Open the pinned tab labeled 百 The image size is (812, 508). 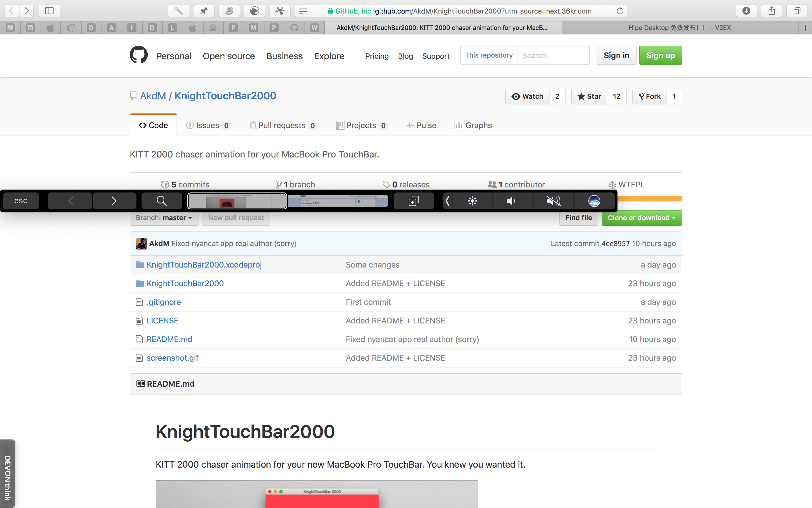[30, 28]
